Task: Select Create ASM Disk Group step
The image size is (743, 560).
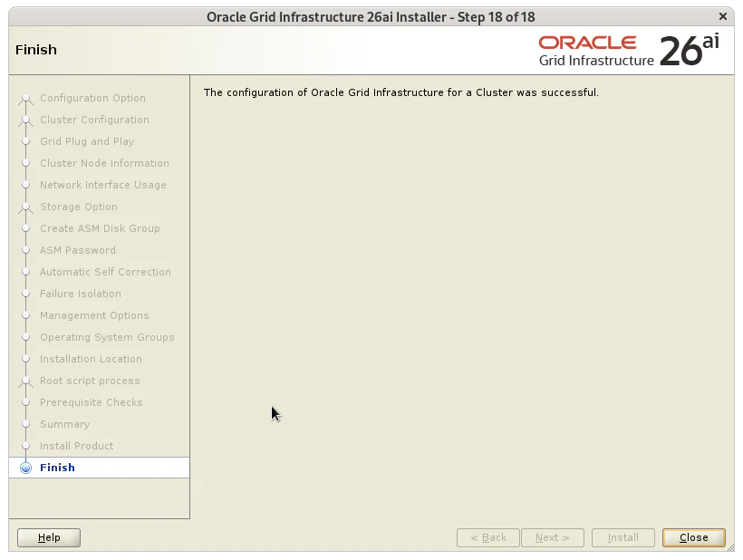Action: pyautogui.click(x=100, y=229)
